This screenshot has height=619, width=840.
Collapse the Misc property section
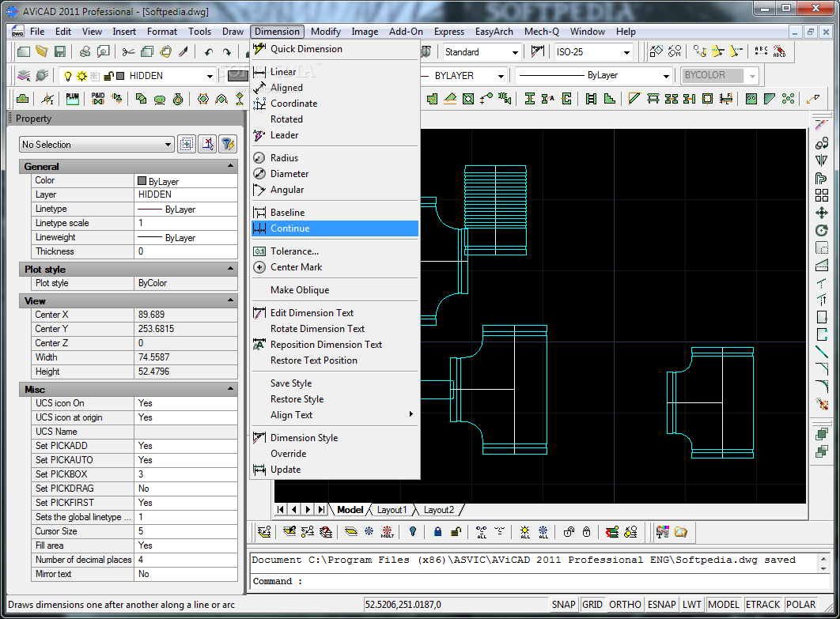tap(231, 389)
